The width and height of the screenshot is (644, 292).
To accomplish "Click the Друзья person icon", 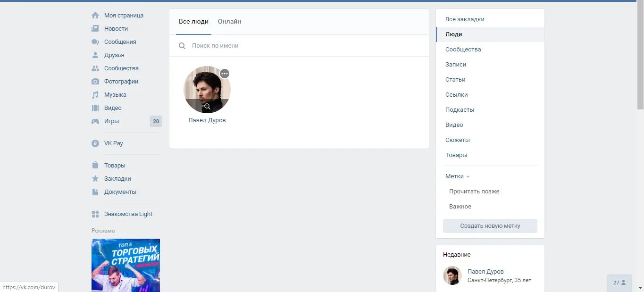I will tap(95, 55).
